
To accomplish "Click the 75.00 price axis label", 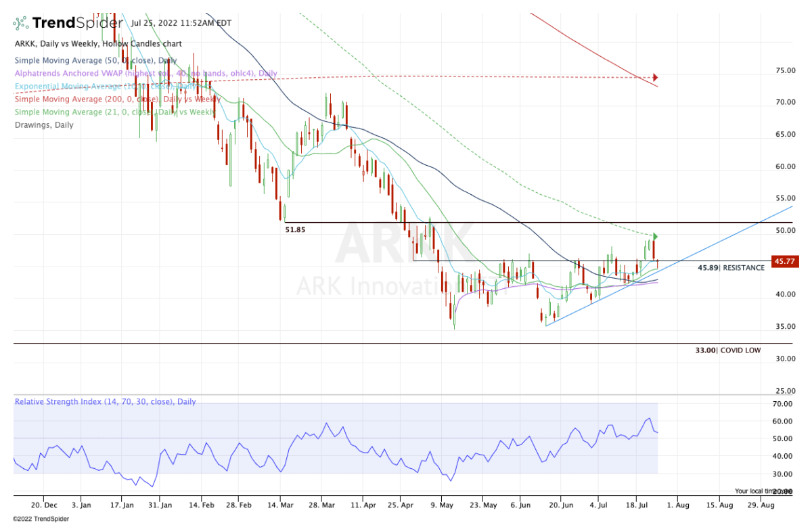I will [x=785, y=70].
